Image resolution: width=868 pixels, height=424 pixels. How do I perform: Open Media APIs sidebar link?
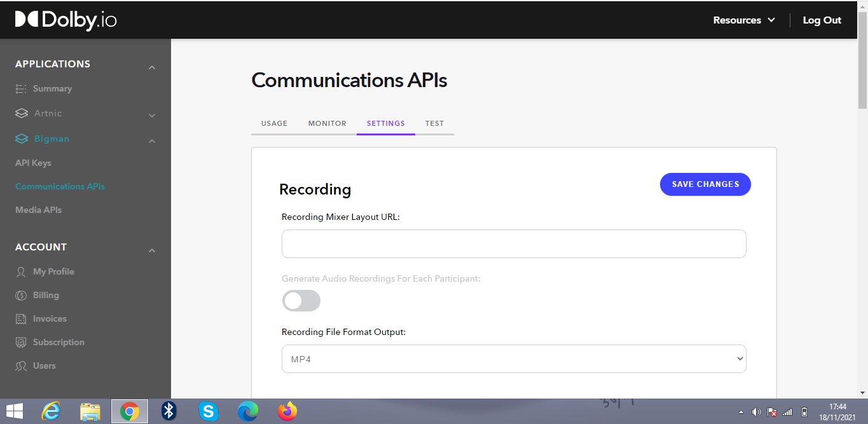[38, 210]
